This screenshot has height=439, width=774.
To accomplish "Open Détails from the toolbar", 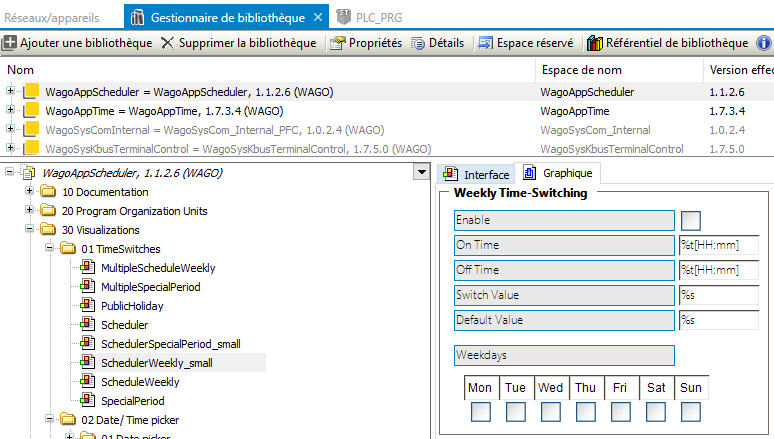I will [x=418, y=43].
